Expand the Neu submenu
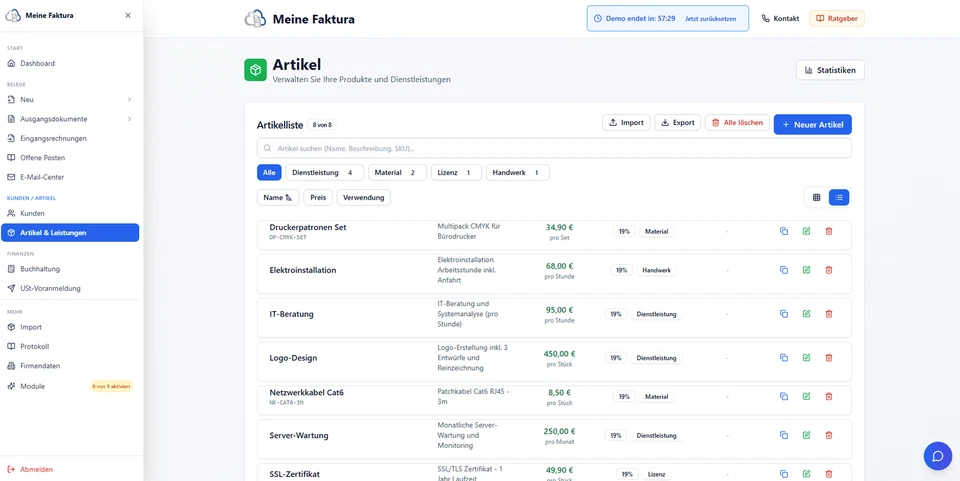The height and width of the screenshot is (481, 960). click(129, 99)
